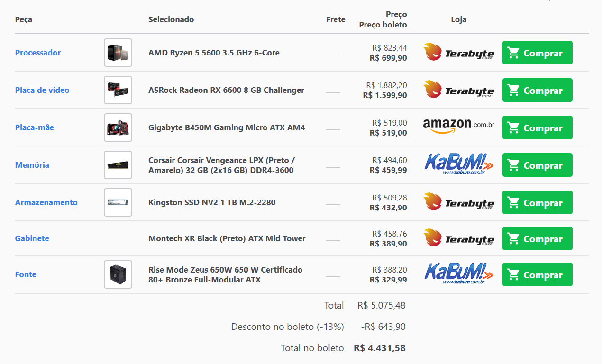The height and width of the screenshot is (364, 602).
Task: Open the Amazon.com.br logo for the motherboard
Action: tap(459, 127)
